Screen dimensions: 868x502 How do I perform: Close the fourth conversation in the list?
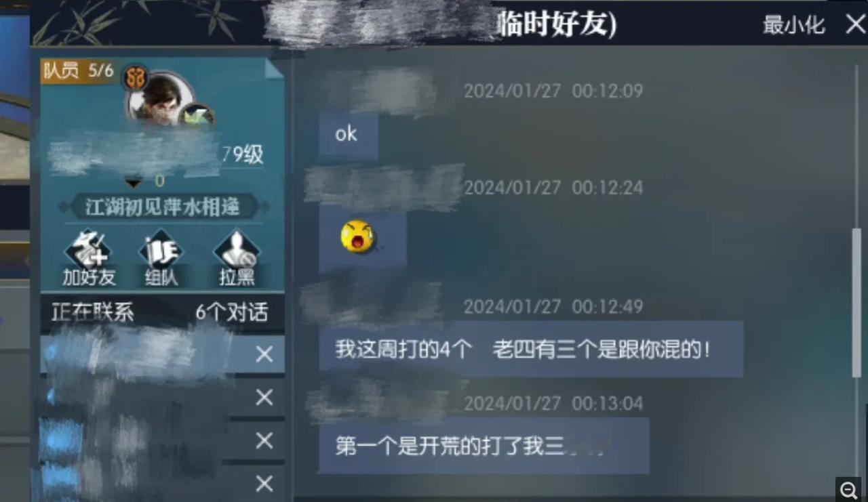[x=264, y=484]
